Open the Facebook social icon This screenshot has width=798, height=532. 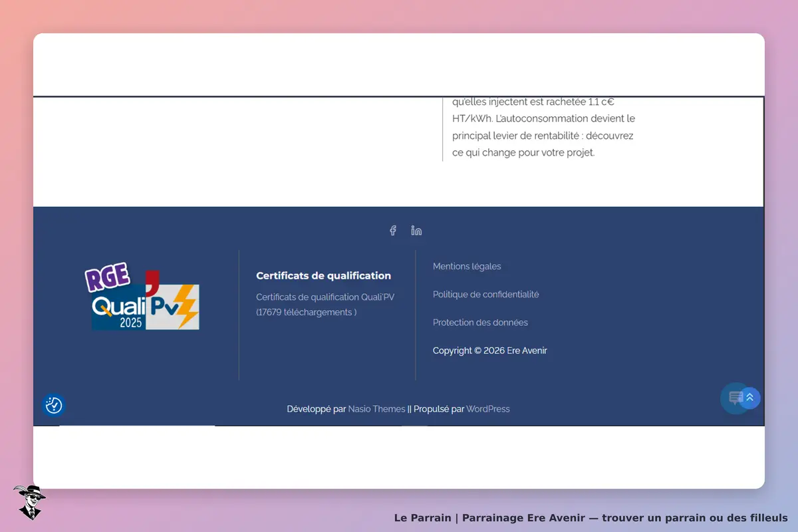tap(393, 231)
